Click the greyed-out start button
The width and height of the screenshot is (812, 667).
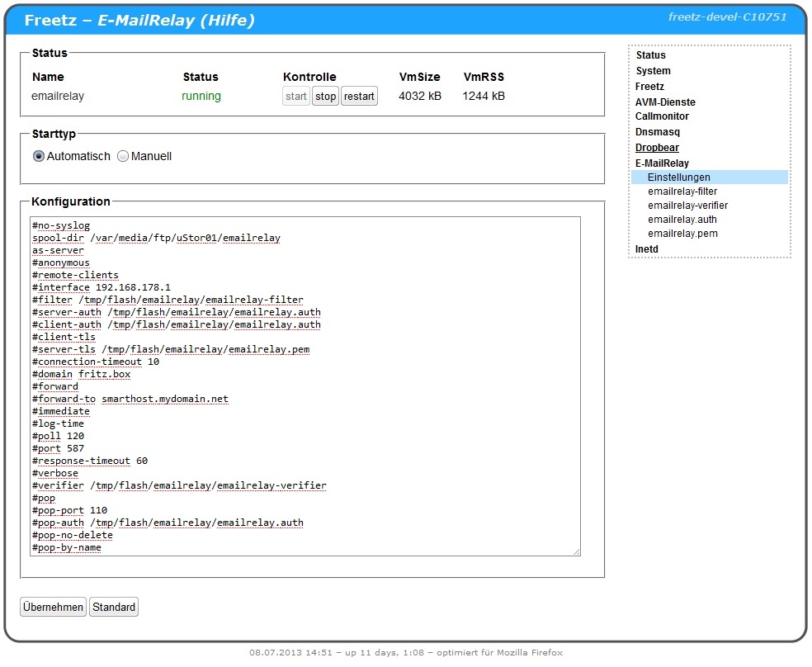click(x=296, y=97)
